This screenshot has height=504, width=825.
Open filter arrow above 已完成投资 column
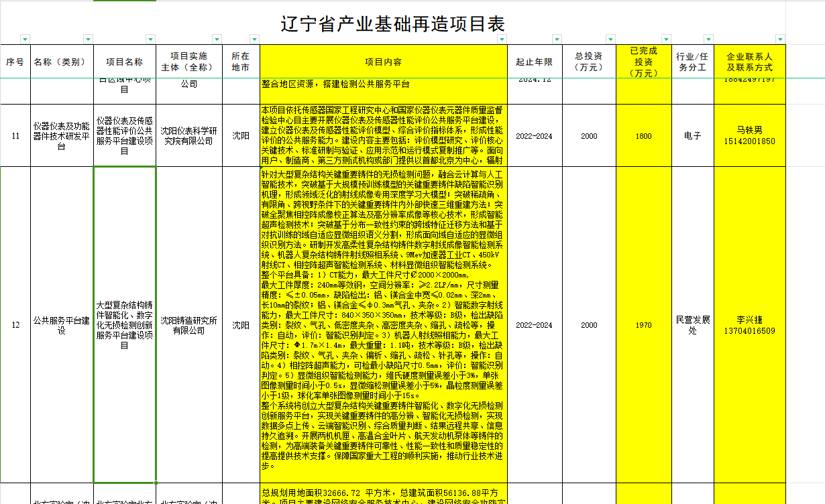[x=666, y=39]
